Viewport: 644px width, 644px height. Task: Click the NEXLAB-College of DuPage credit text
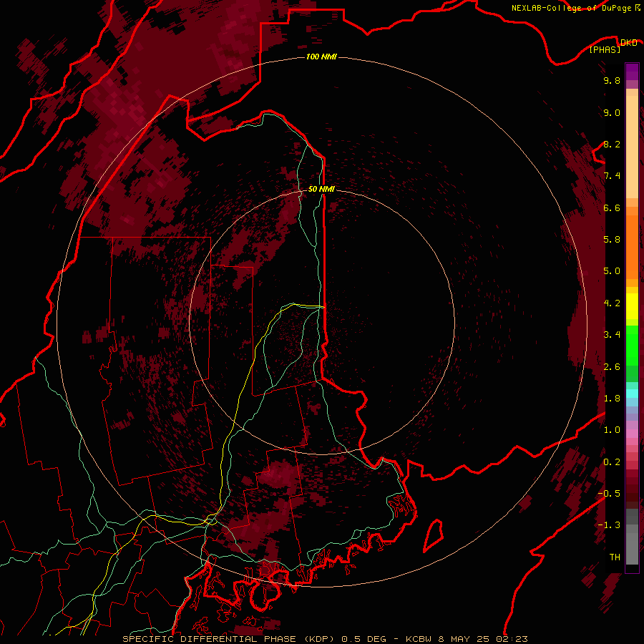click(572, 8)
